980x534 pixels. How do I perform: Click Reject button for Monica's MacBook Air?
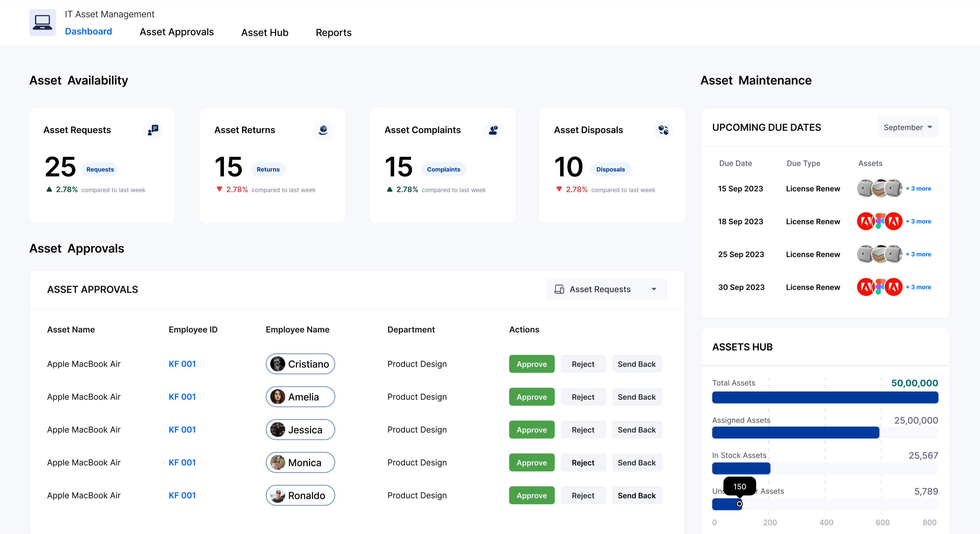[582, 462]
